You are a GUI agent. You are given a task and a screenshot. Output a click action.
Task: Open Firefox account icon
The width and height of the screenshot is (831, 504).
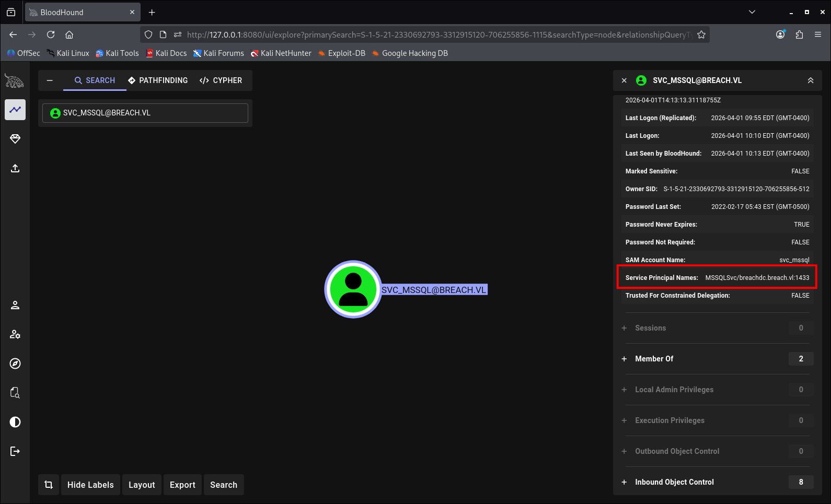tap(780, 34)
